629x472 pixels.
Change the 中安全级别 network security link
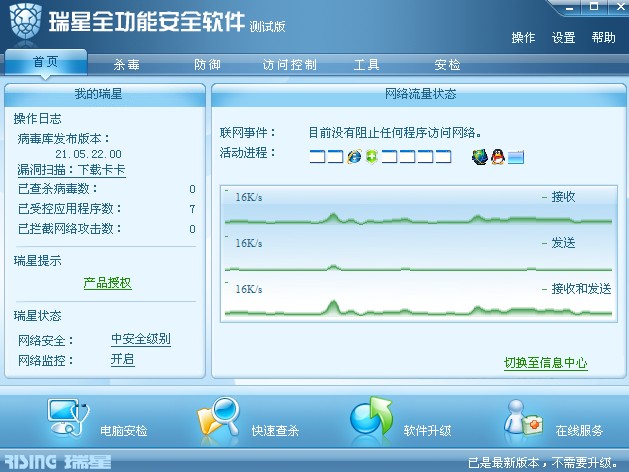pos(141,339)
